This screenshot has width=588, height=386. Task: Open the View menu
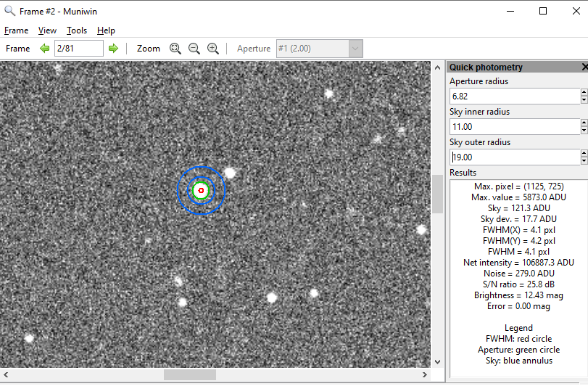point(47,30)
